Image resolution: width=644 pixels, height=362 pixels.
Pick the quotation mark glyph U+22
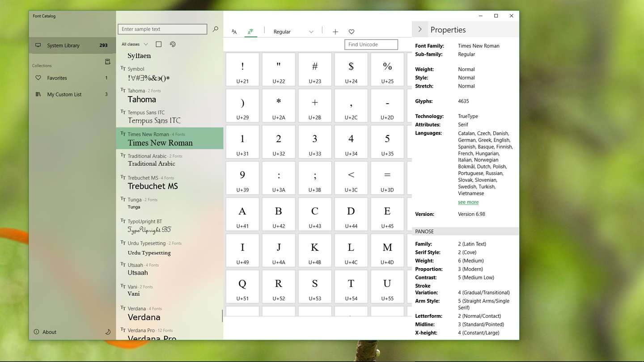[279, 69]
